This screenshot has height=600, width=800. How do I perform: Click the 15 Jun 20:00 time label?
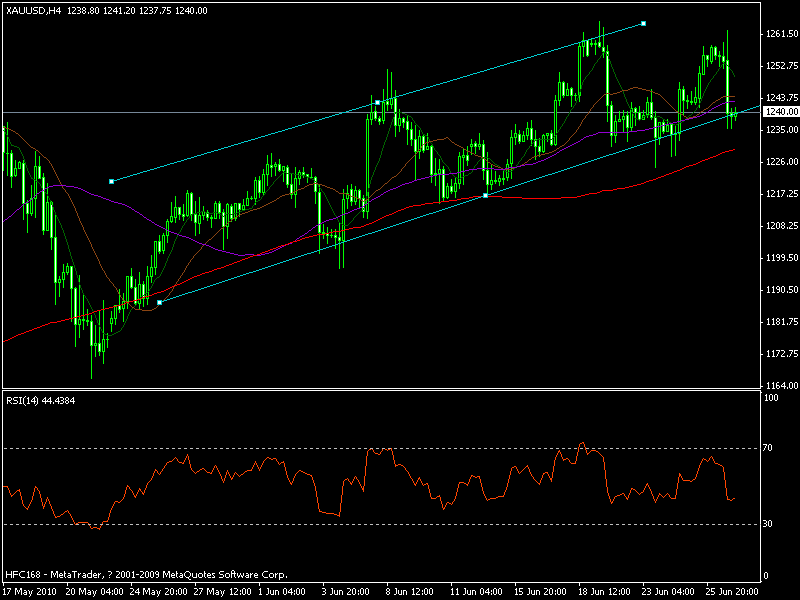coord(540,592)
